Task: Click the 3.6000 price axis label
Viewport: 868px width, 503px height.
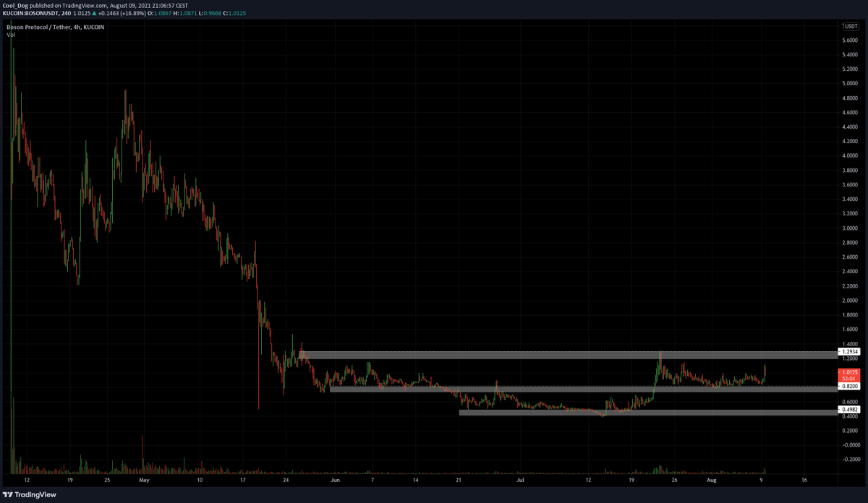Action: pyautogui.click(x=851, y=185)
